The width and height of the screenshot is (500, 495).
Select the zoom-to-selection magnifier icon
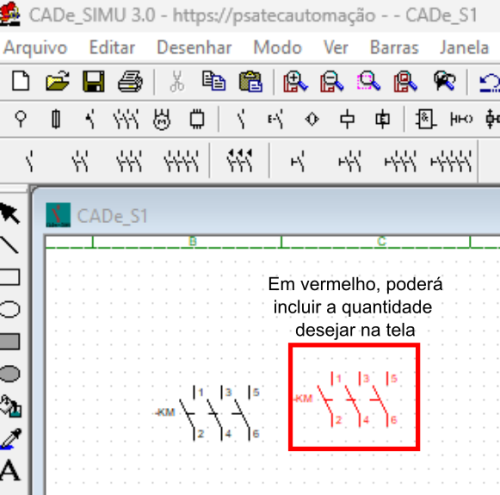pos(368,81)
